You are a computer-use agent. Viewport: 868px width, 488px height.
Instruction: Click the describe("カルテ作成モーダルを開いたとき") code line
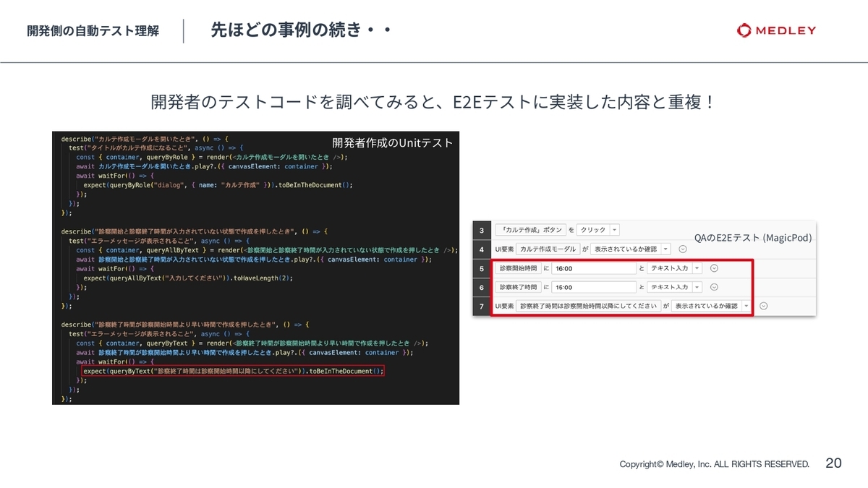click(146, 138)
